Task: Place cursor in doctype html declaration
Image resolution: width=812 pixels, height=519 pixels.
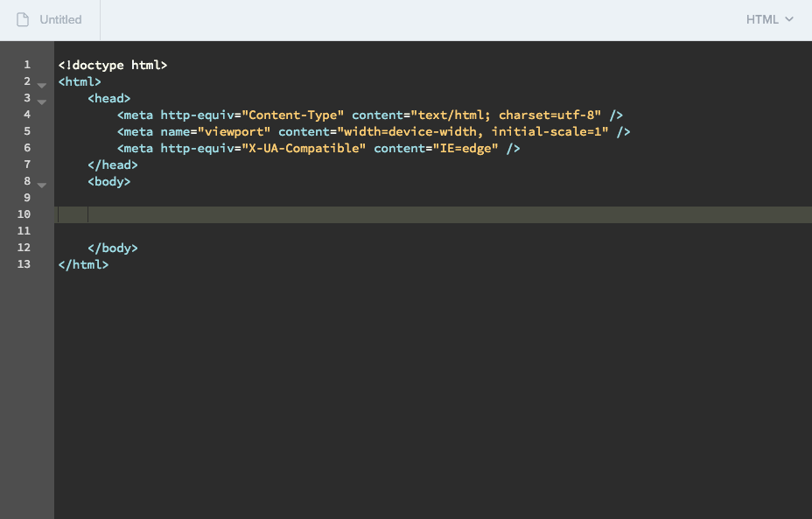Action: click(x=112, y=65)
